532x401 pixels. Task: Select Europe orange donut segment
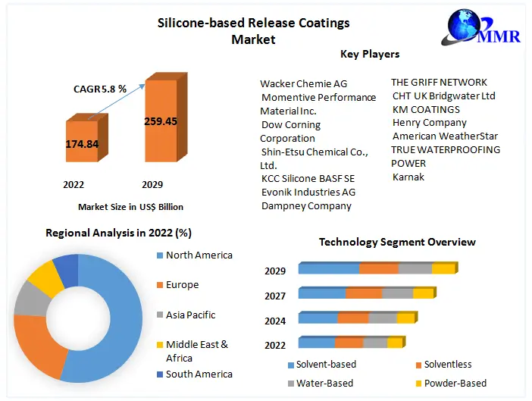[38, 345]
